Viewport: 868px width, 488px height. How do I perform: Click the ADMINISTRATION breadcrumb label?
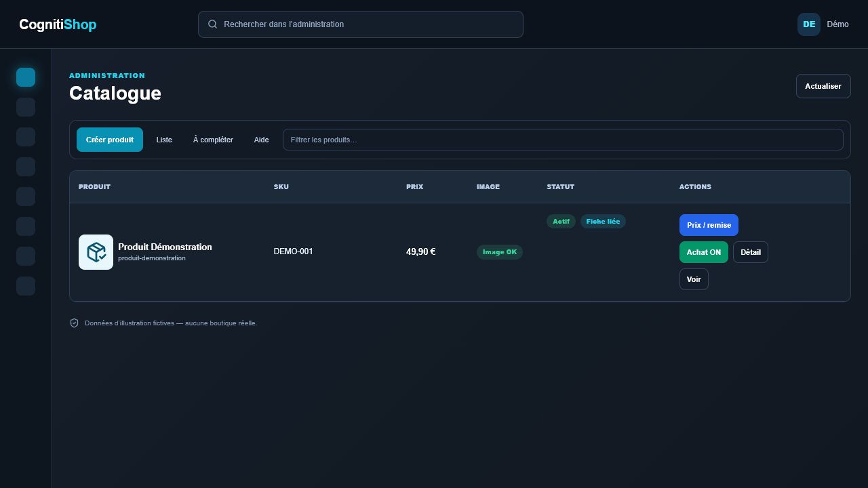107,76
